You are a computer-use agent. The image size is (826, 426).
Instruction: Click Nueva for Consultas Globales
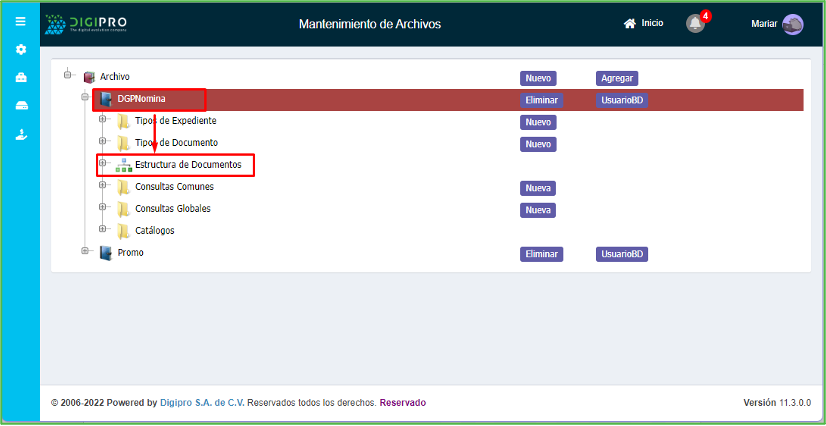(538, 210)
